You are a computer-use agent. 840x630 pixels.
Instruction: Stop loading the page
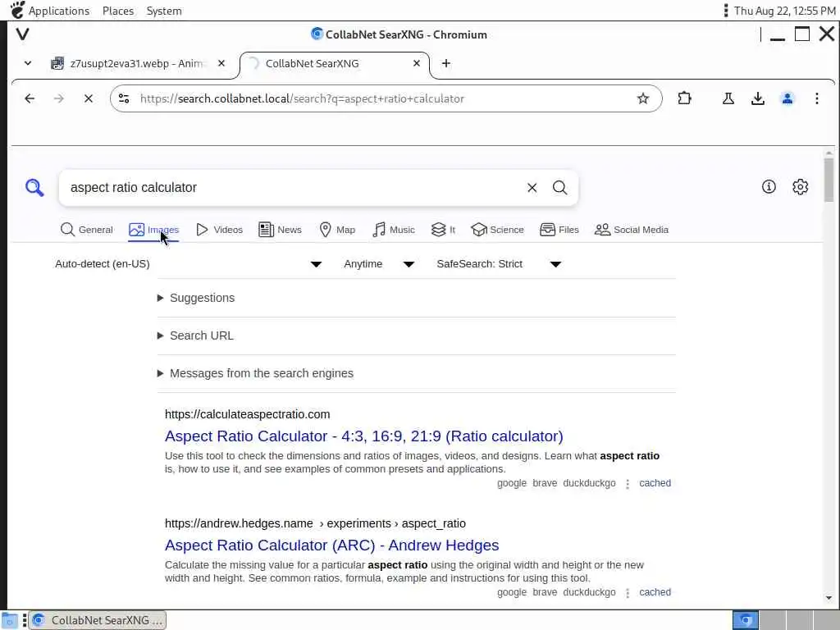[x=89, y=98]
